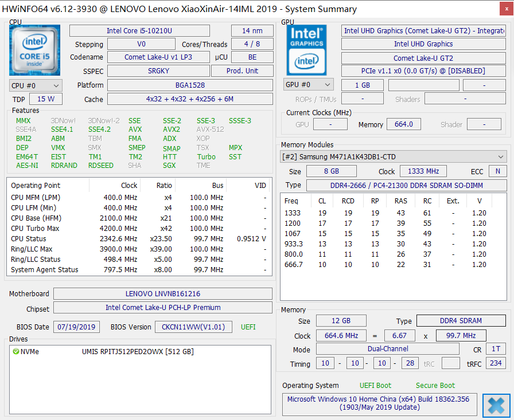Click the SRGKY SSPEC field

(x=158, y=71)
